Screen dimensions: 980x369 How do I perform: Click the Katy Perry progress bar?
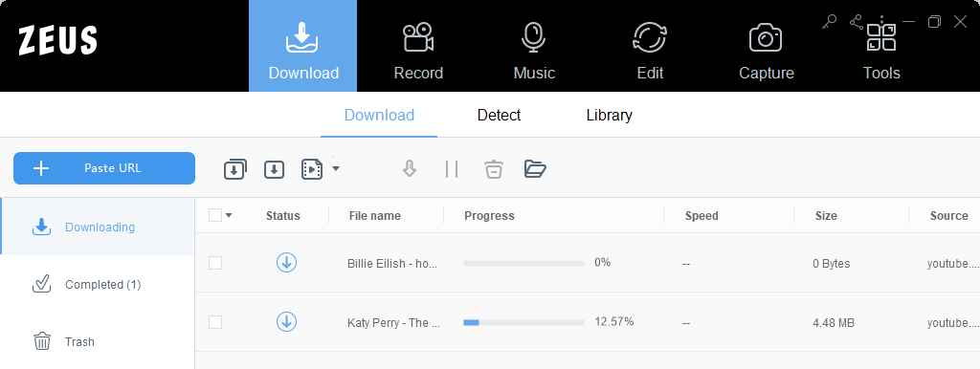pyautogui.click(x=523, y=323)
